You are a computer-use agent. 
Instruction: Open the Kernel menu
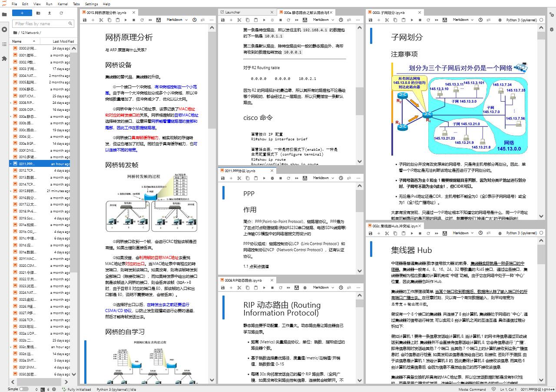click(x=63, y=4)
